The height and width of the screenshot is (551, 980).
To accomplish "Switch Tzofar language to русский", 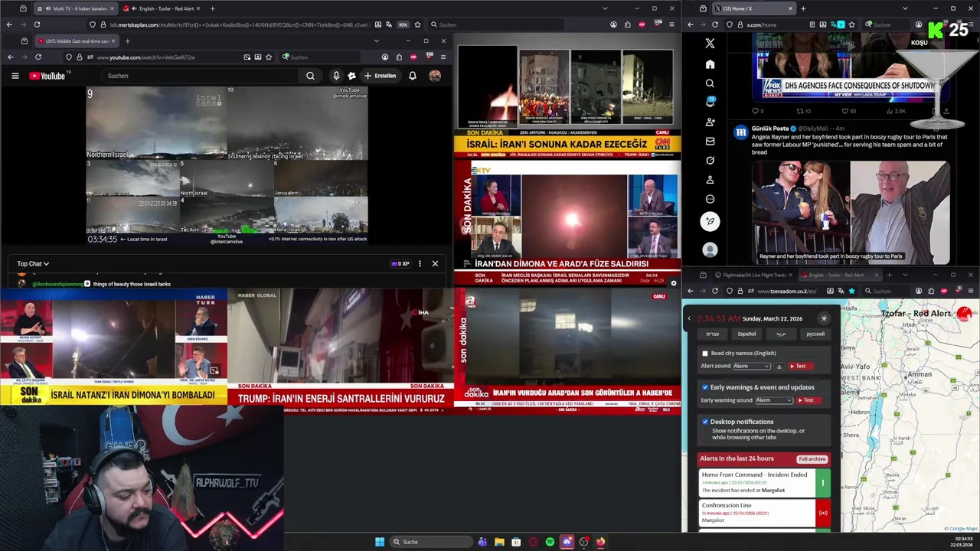I will [815, 334].
